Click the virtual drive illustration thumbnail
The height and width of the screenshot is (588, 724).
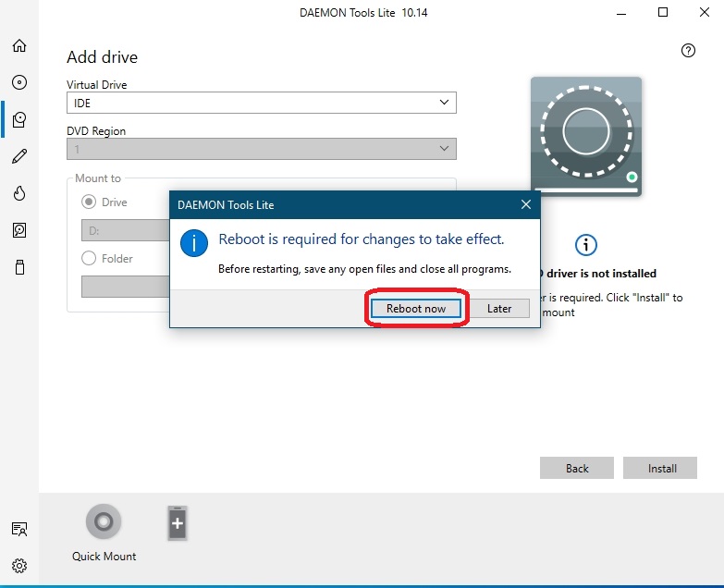(x=586, y=137)
